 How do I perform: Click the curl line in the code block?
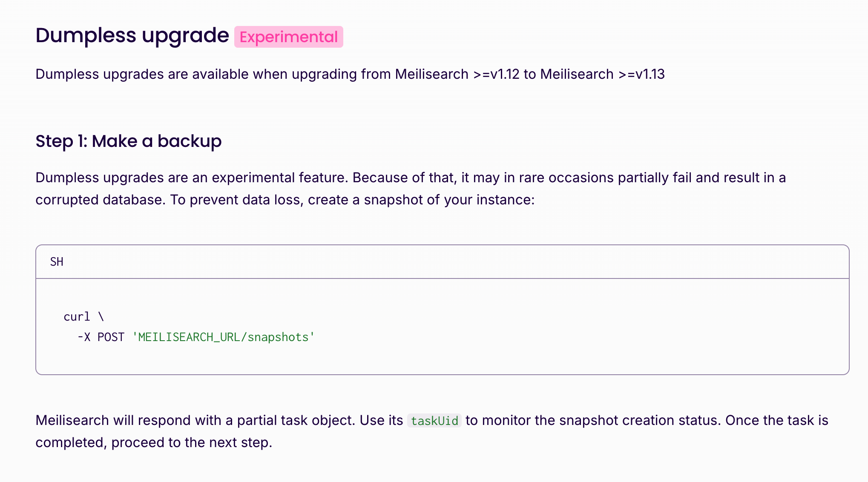click(83, 317)
